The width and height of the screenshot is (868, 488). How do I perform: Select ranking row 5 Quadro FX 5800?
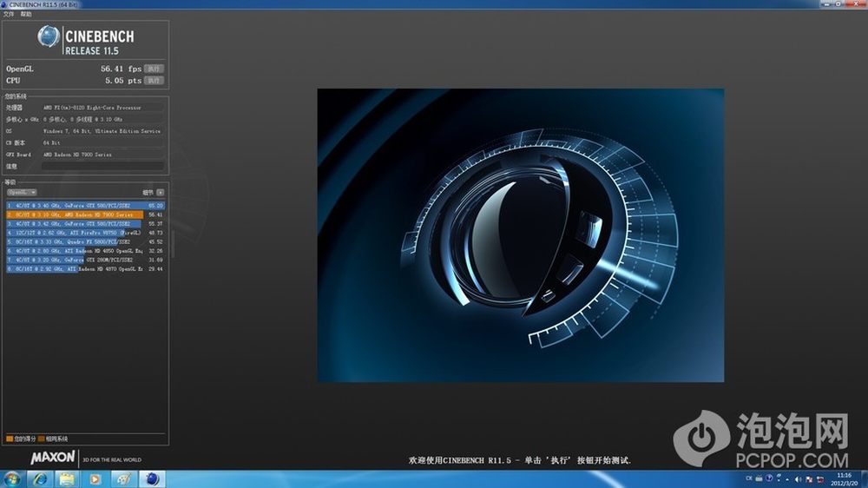(x=85, y=241)
